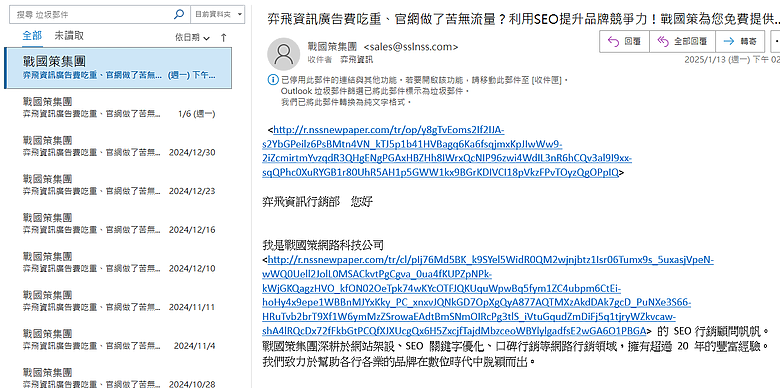Toggle the sort order arrow

pos(223,37)
